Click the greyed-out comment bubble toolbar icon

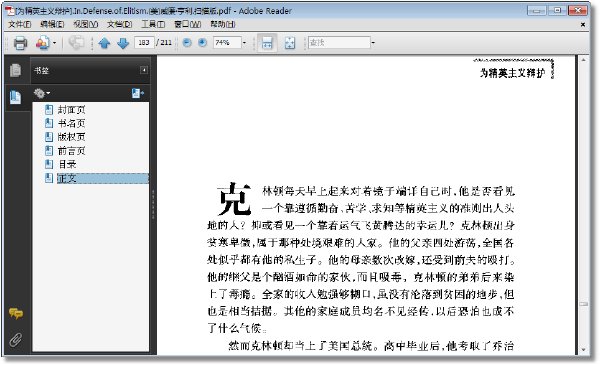[76, 42]
